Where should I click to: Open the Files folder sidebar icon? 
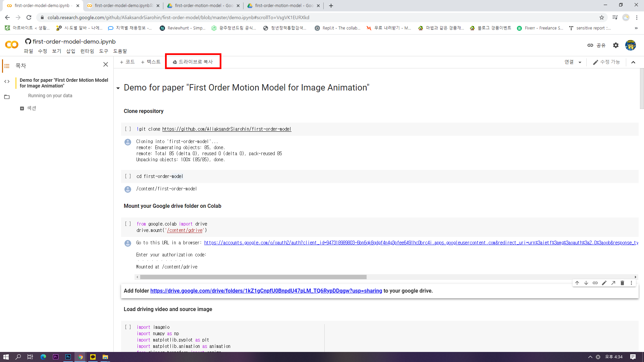[x=7, y=97]
